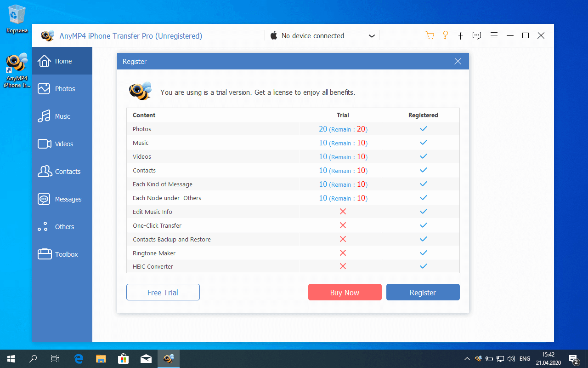This screenshot has height=368, width=588.
Task: Click the Photos trial count 20 cell
Action: [343, 129]
